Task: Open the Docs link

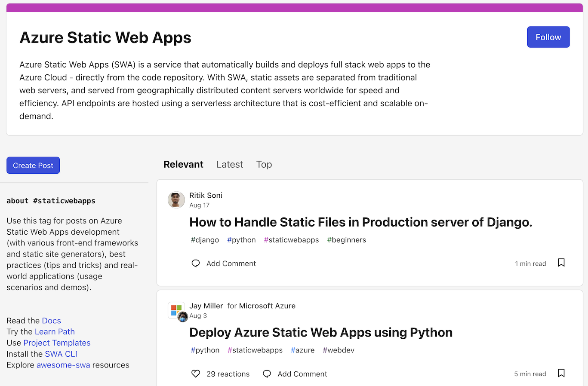Action: pyautogui.click(x=51, y=321)
